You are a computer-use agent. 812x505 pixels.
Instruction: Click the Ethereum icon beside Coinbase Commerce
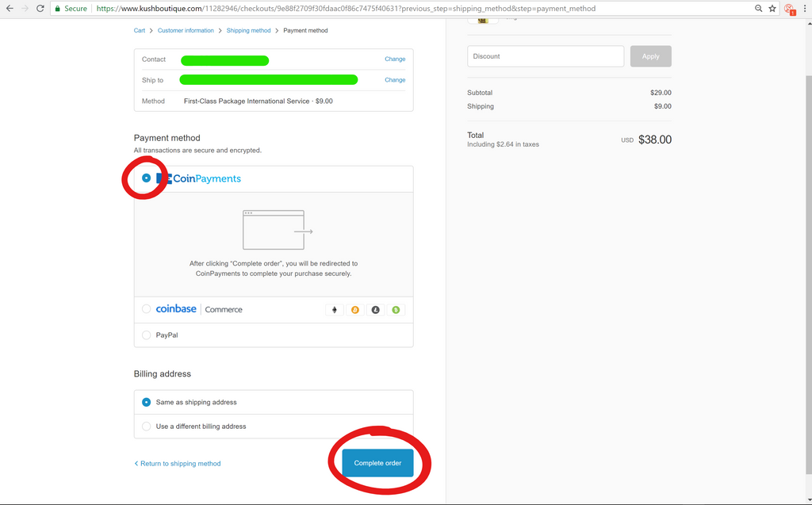(x=335, y=310)
